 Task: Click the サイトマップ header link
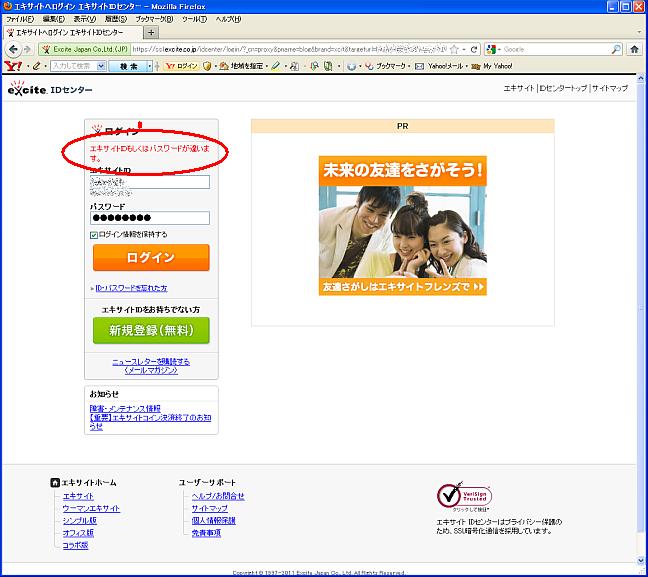[x=610, y=88]
